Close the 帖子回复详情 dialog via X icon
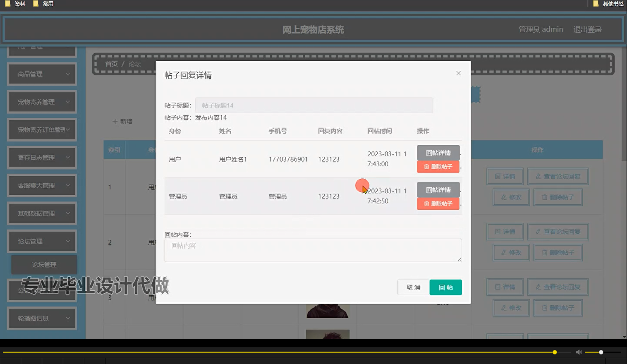627x364 pixels. (458, 73)
